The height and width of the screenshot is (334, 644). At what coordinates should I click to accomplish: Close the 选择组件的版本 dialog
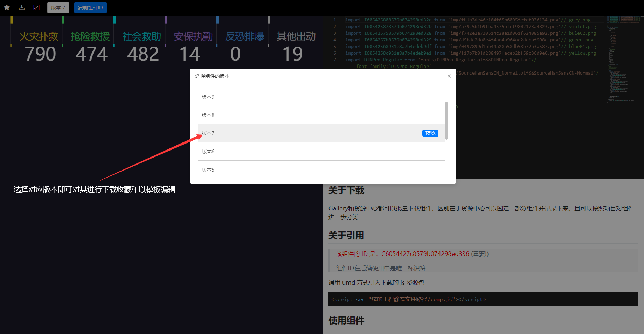449,76
